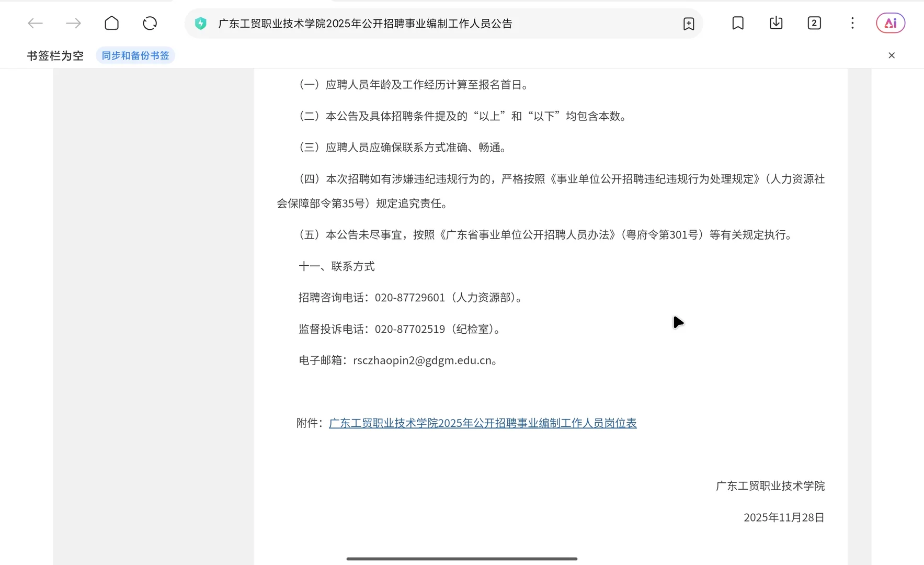
Task: Click the 书签栏为空 label
Action: pos(54,55)
